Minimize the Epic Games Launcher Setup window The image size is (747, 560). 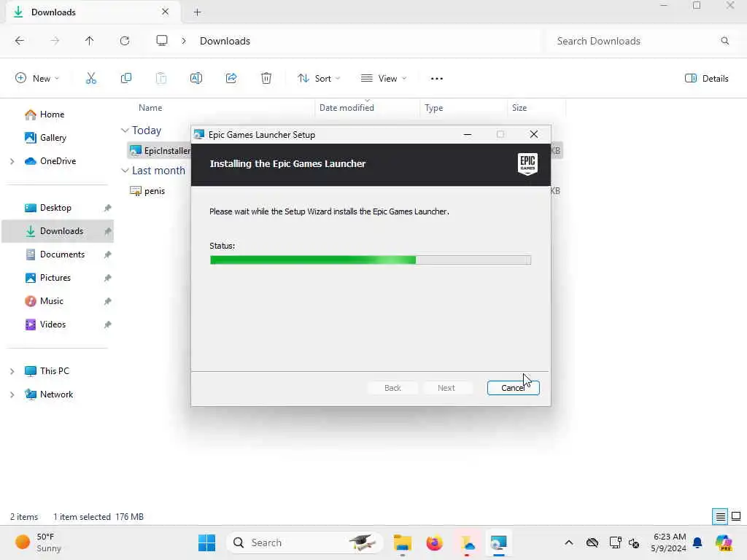pyautogui.click(x=468, y=135)
